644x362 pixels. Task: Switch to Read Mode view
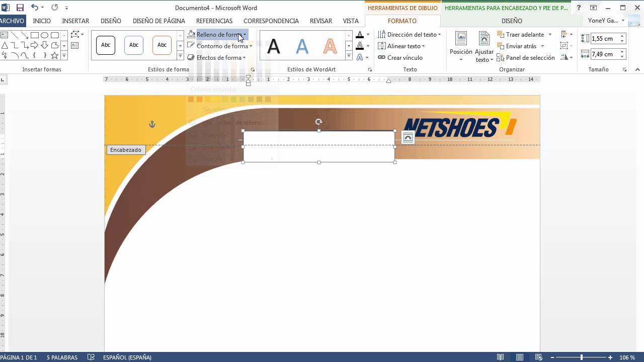[501, 357]
